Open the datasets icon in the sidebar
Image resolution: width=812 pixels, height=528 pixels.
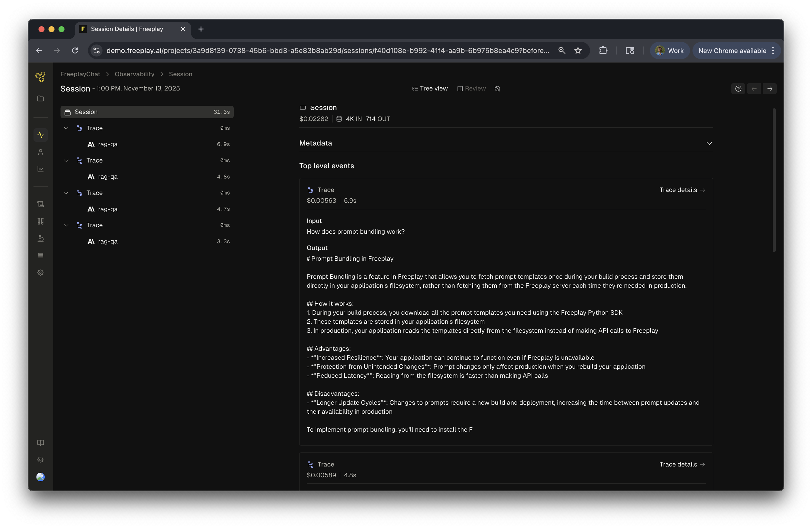(40, 255)
